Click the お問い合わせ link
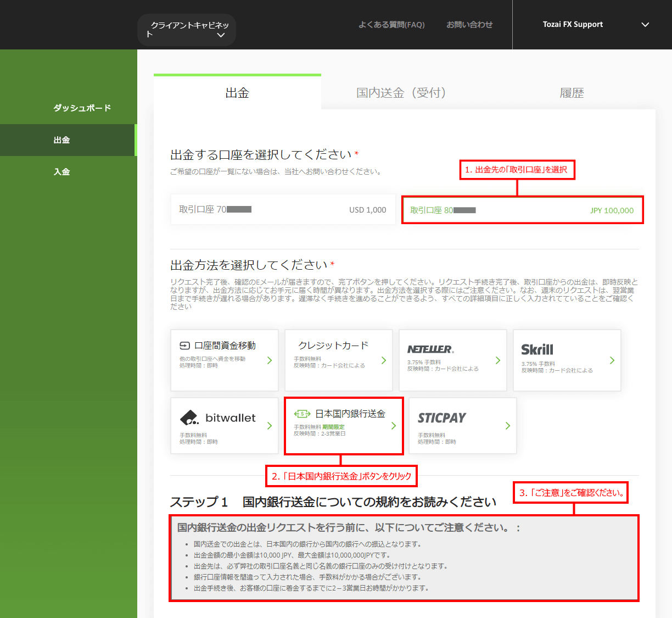 point(469,24)
